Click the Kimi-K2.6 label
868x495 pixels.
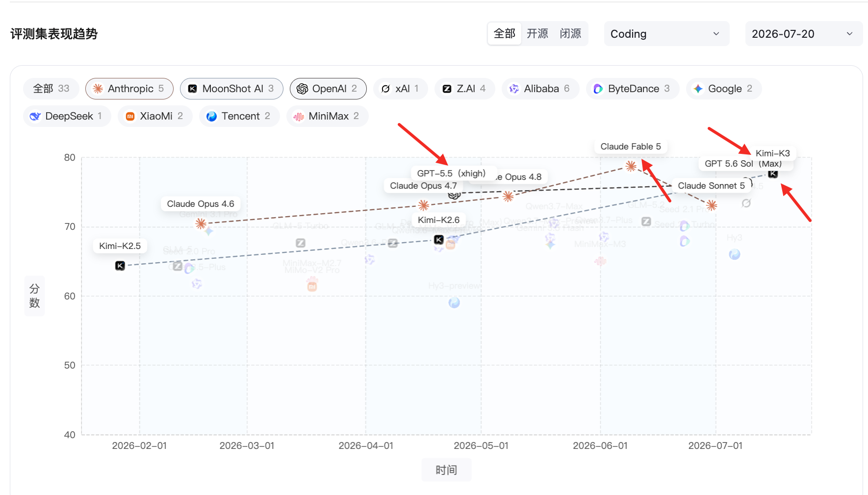439,220
